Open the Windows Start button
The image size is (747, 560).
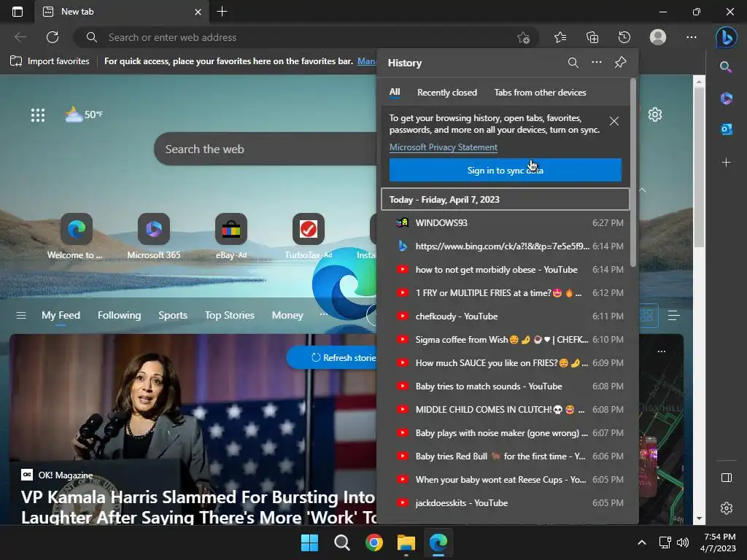309,542
